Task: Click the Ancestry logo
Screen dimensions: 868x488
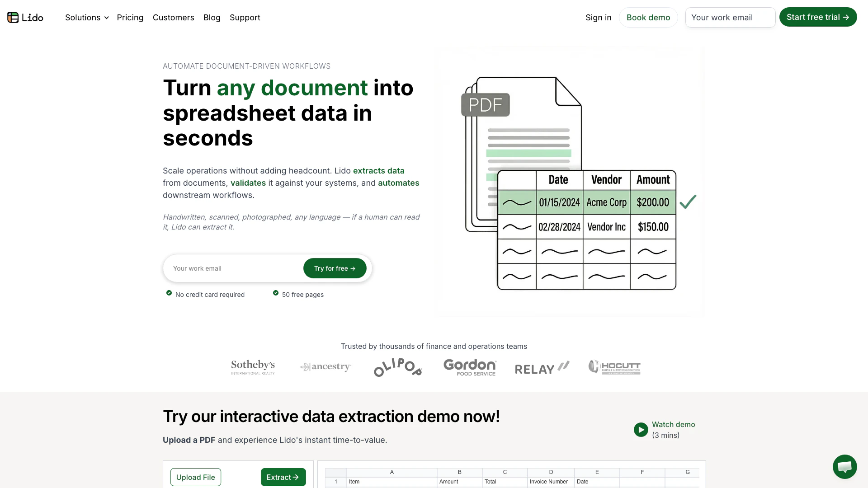Action: pos(325,367)
